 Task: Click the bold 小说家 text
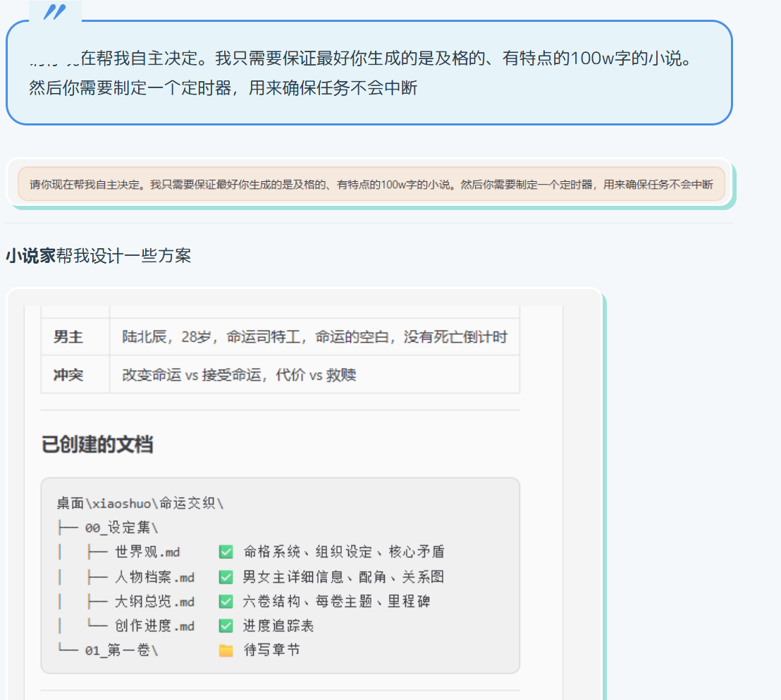click(30, 256)
